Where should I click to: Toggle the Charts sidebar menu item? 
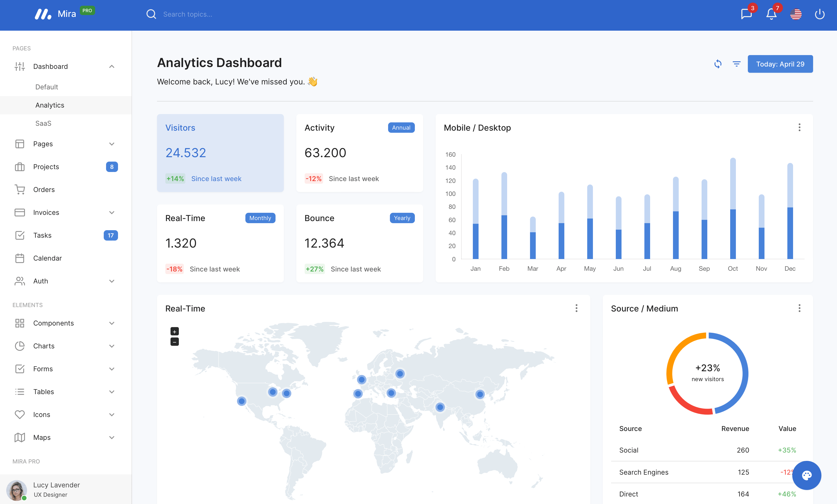(x=66, y=346)
